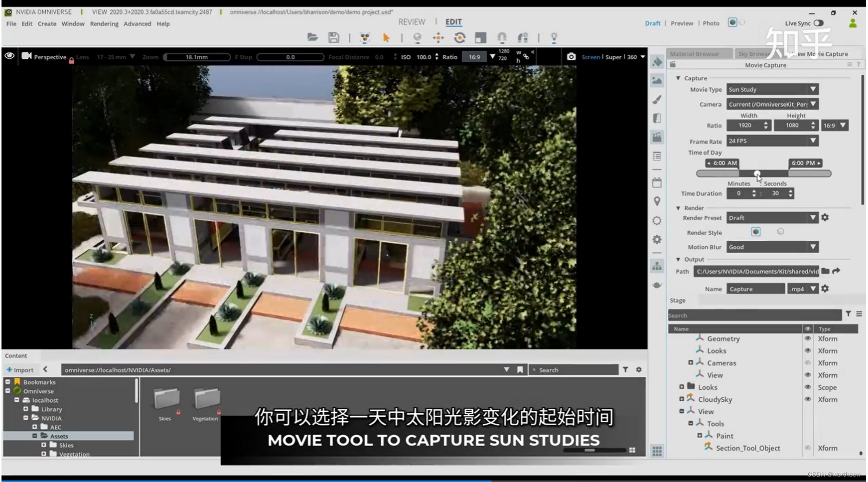
Task: Click the light bulb lighting icon
Action: (554, 37)
